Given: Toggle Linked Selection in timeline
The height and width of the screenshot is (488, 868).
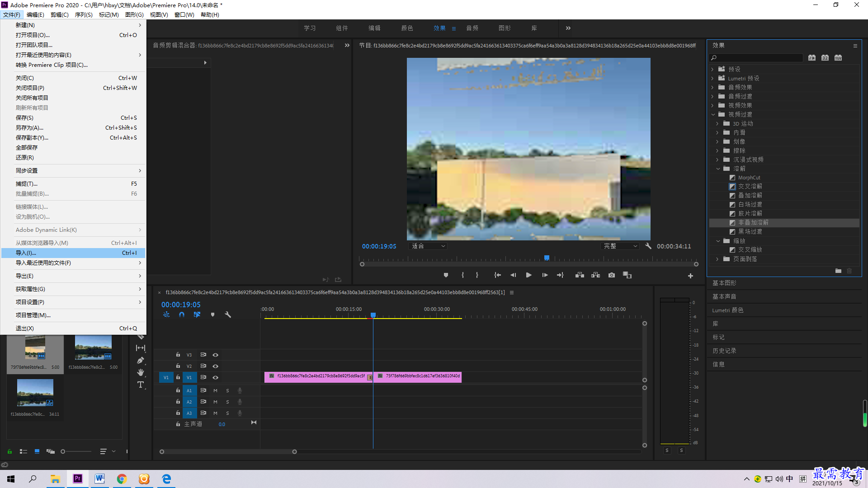Looking at the screenshot, I should pyautogui.click(x=197, y=314).
